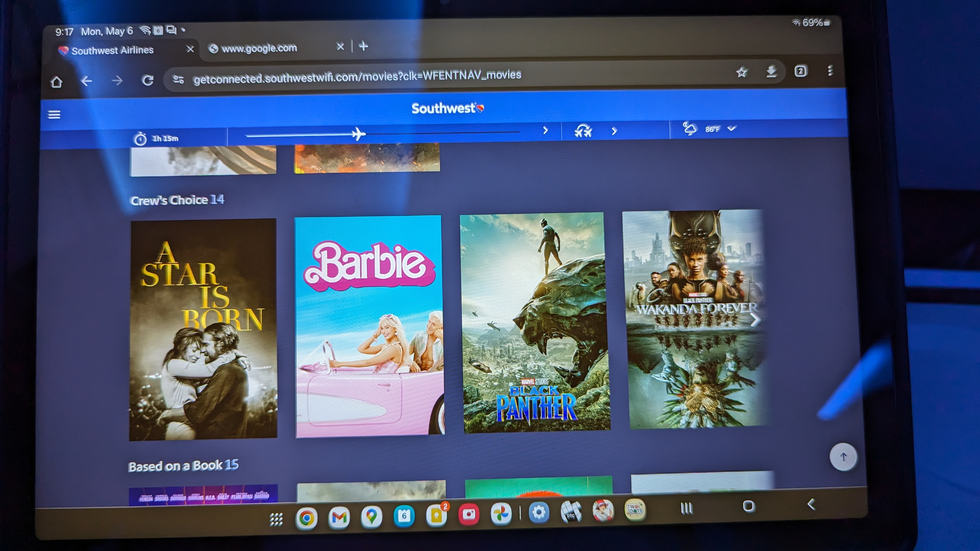Click the Southwest logo in header
Image resolution: width=980 pixels, height=551 pixels.
[x=447, y=108]
